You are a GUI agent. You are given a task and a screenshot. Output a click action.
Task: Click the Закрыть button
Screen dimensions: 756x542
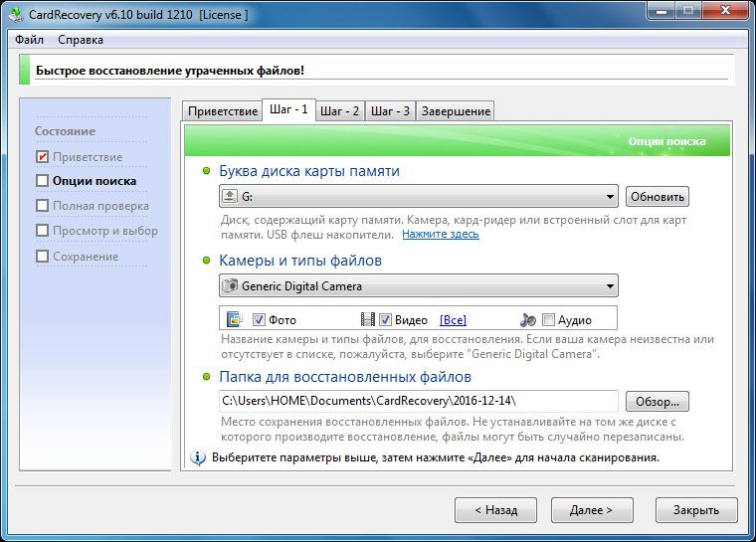[696, 510]
